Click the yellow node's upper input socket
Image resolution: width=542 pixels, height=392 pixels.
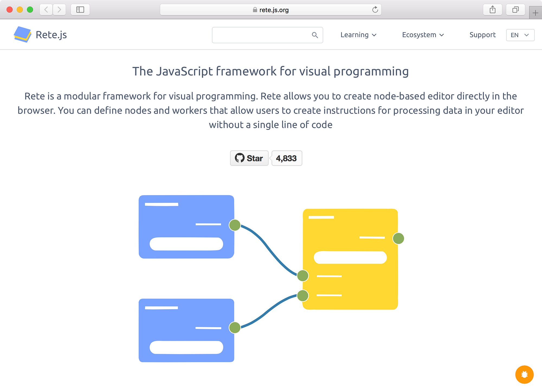303,276
